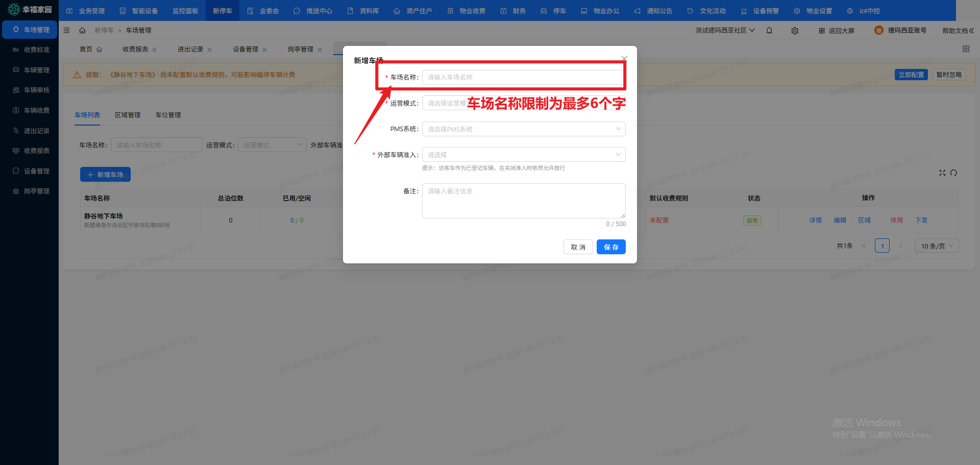Click the 备注 textarea
Image resolution: width=980 pixels, height=465 pixels.
523,201
